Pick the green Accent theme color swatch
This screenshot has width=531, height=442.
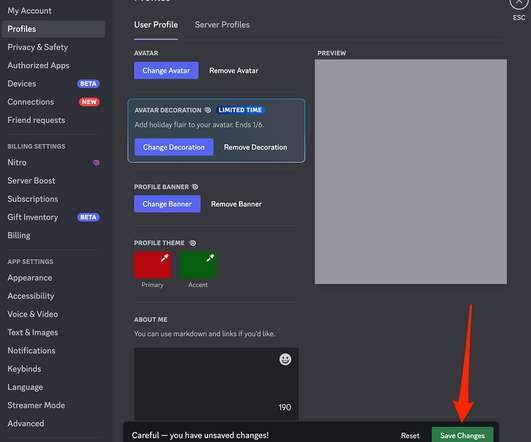(198, 265)
